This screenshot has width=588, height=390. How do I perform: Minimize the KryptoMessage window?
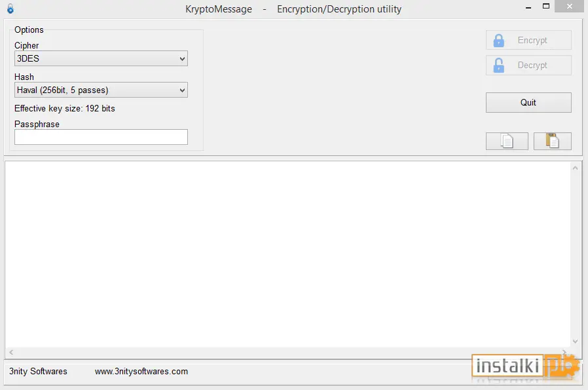528,7
